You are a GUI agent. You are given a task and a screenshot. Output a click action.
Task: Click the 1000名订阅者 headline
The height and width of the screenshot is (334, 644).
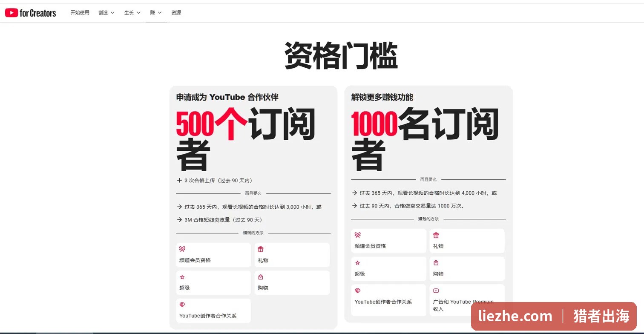[x=425, y=139]
